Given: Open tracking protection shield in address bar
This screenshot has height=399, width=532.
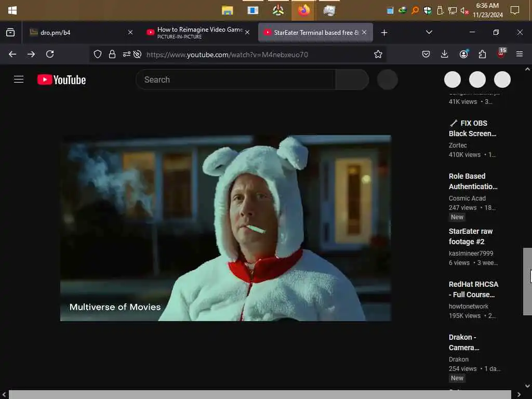Looking at the screenshot, I should click(97, 54).
